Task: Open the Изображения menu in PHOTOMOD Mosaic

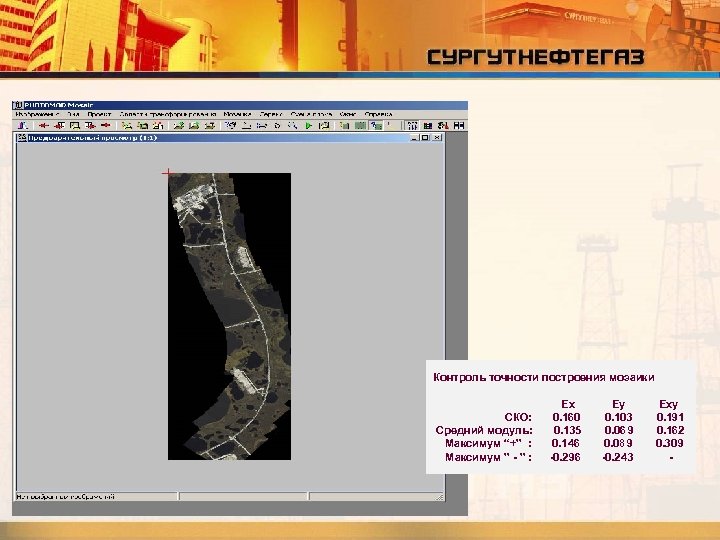Action: tap(37, 114)
